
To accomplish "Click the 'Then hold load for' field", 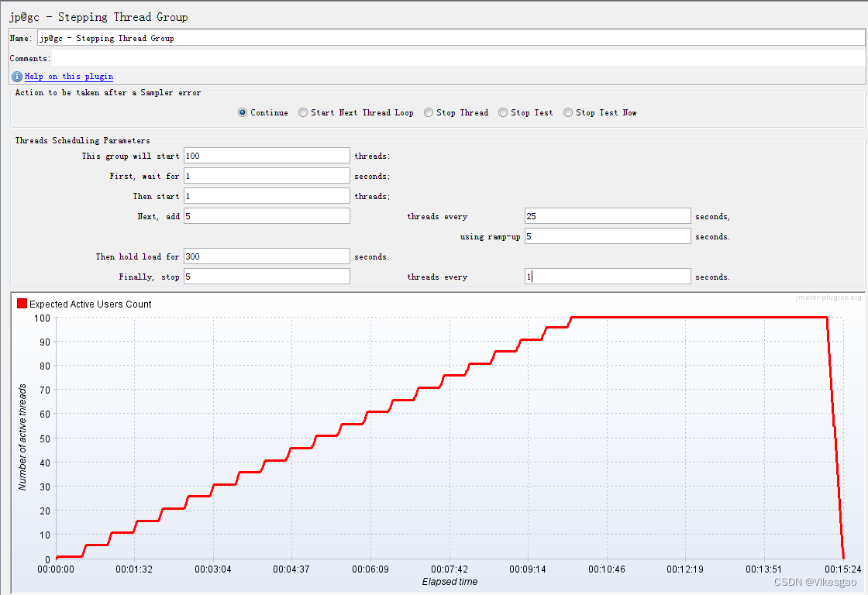I will click(x=267, y=256).
